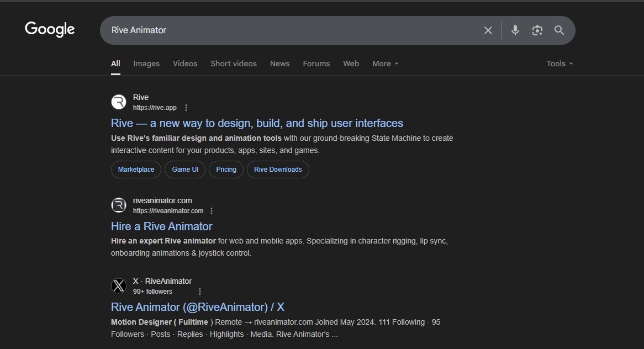The width and height of the screenshot is (644, 349).
Task: Click the Google logo
Action: (x=50, y=30)
